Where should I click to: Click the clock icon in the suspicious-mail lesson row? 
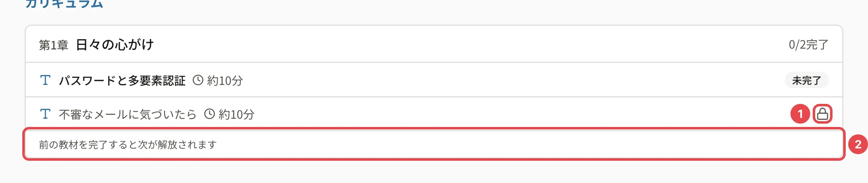[210, 114]
